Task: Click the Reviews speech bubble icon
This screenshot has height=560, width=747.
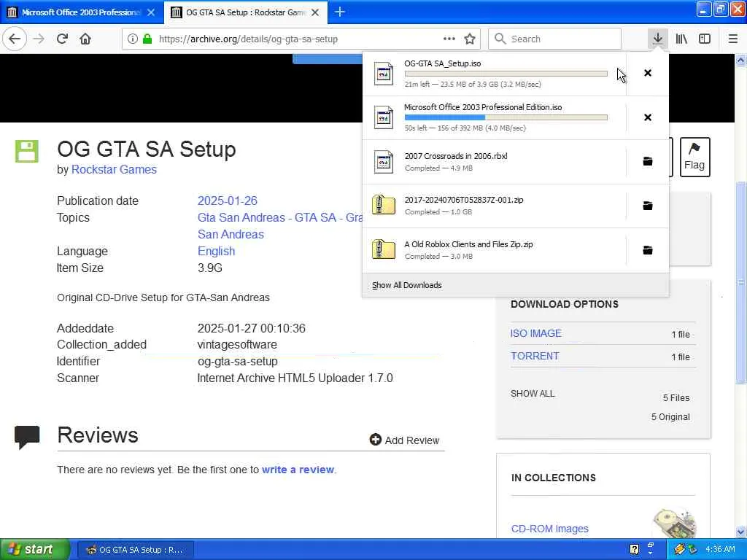Action: point(27,437)
